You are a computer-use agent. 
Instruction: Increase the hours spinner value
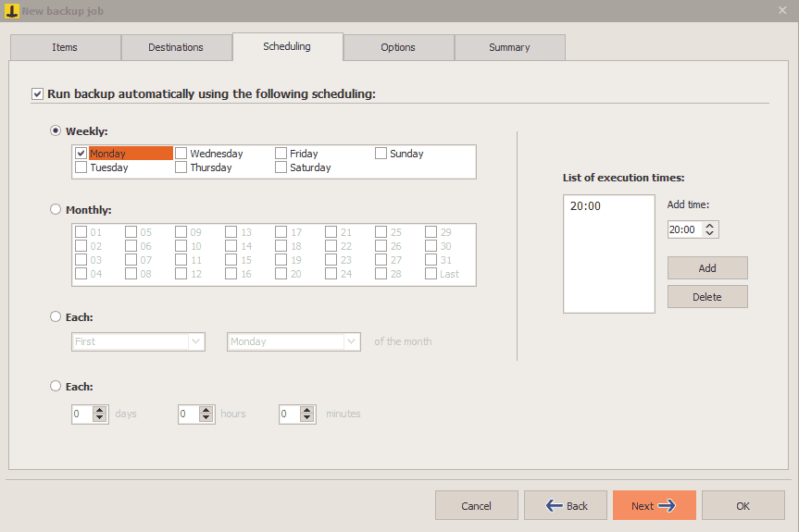click(206, 410)
